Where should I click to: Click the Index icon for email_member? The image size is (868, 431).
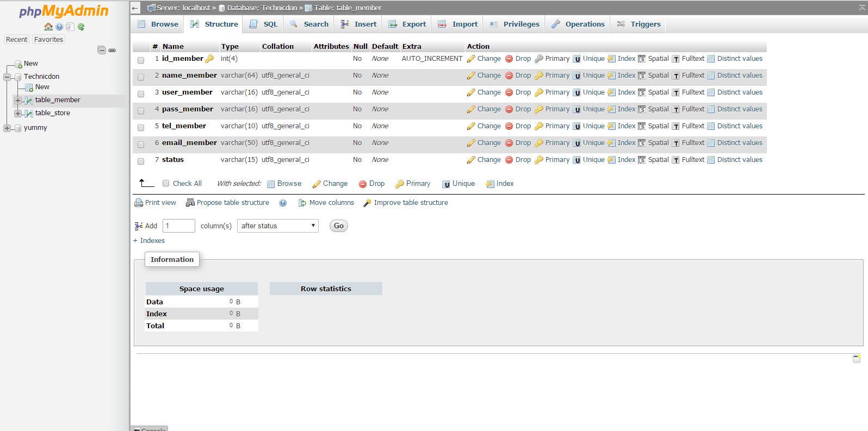[611, 143]
